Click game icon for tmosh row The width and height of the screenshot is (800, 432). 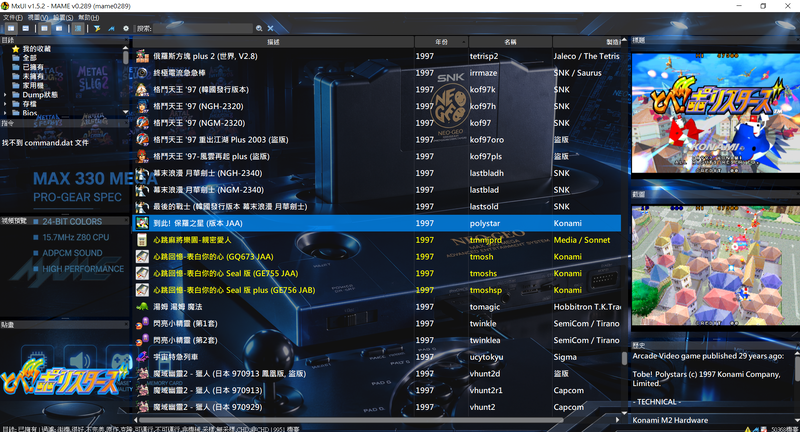click(x=142, y=257)
